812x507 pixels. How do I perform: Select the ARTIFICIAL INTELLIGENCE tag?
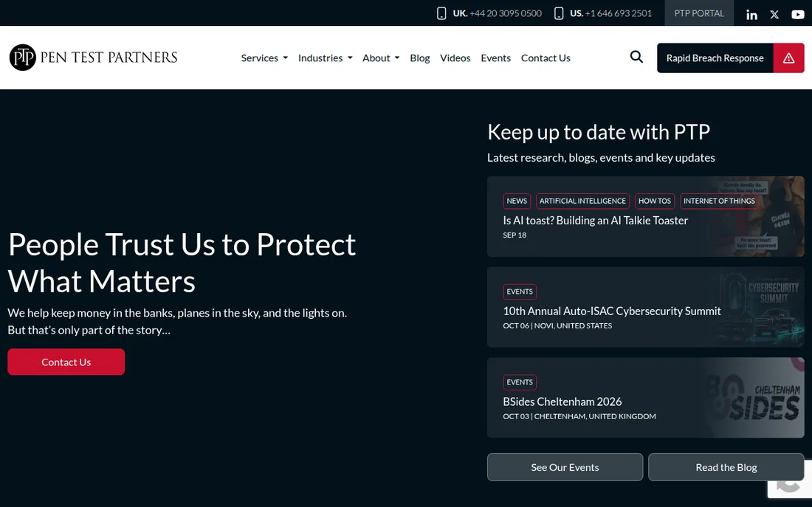[x=582, y=201]
